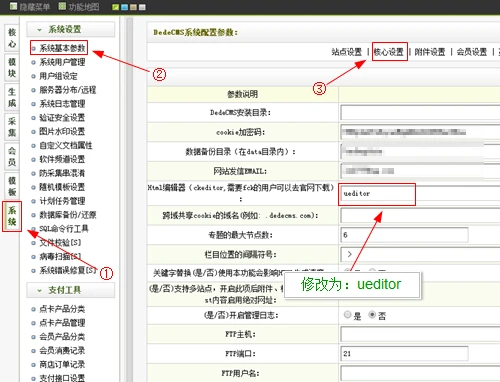500x382 pixels.
Task: Switch to the 核心设置 tab
Action: coord(389,52)
